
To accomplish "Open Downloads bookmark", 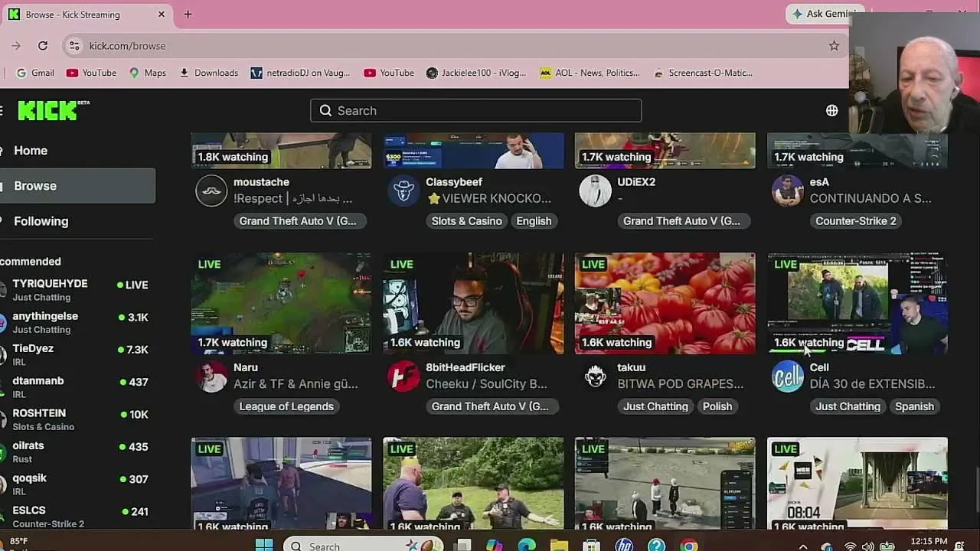I will coord(209,73).
